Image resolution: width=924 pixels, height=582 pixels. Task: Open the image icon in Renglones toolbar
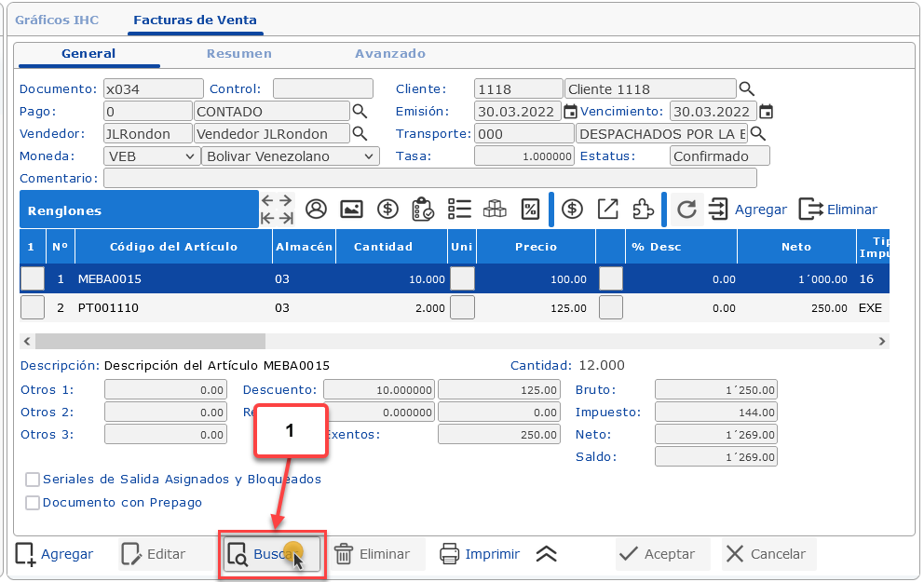(351, 210)
